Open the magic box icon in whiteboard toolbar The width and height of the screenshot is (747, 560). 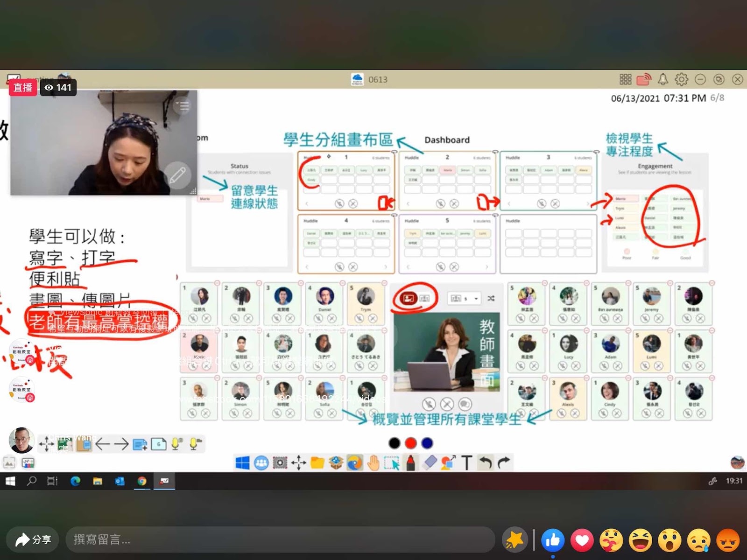(x=336, y=462)
